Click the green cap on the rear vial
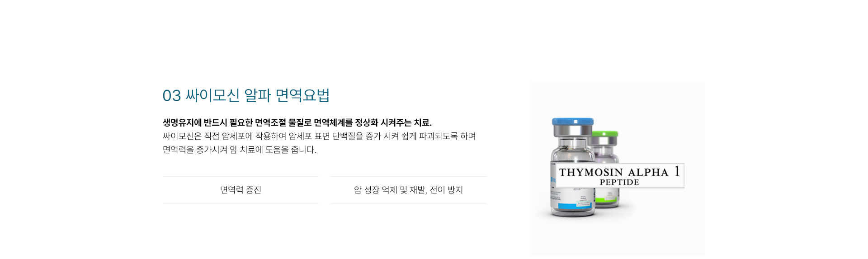The height and width of the screenshot is (259, 868). click(x=606, y=134)
